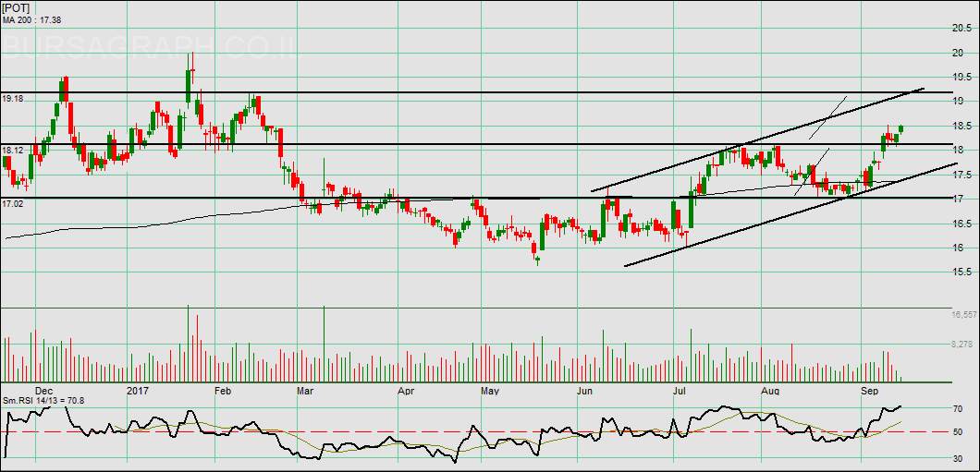This screenshot has width=980, height=472.
Task: Click the upper ascending channel trendline
Action: point(757,139)
